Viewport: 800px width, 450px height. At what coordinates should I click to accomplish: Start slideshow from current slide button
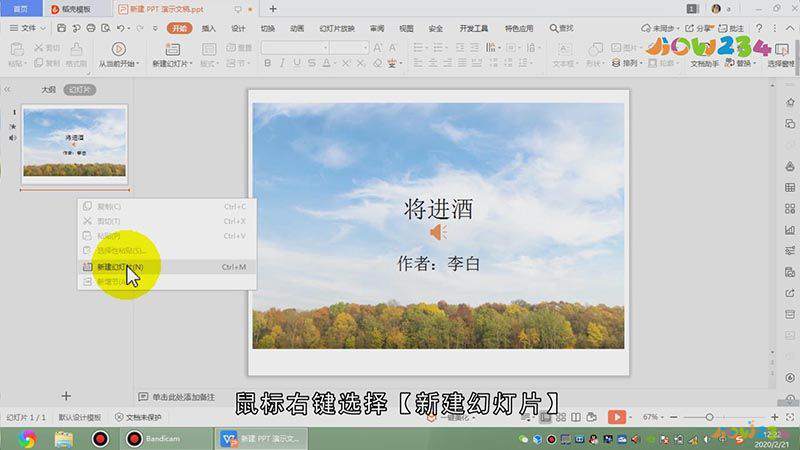(118, 55)
